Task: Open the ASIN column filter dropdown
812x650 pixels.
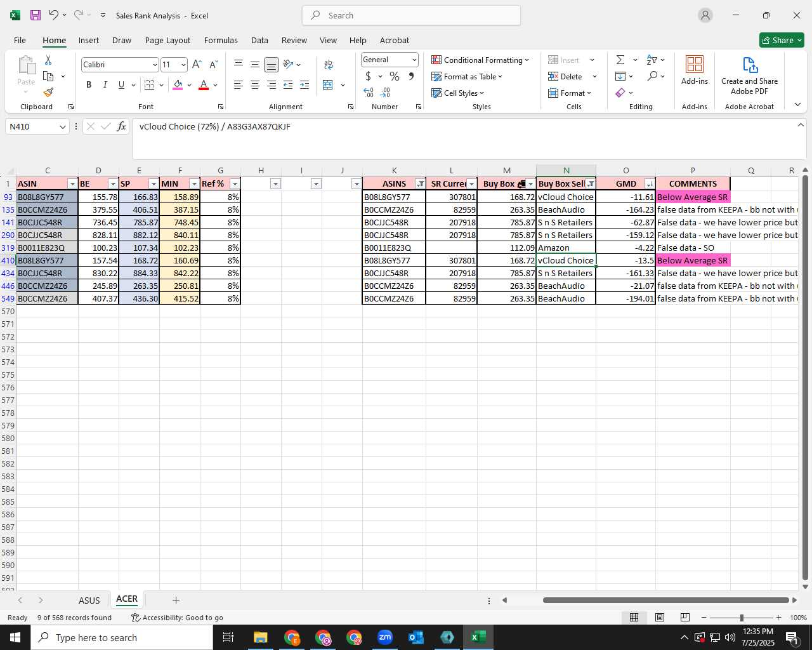Action: pos(72,183)
